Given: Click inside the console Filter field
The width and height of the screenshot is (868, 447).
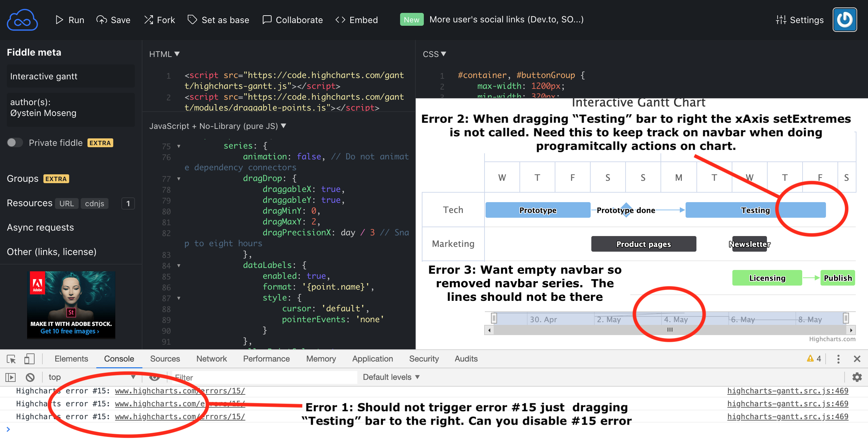Looking at the screenshot, I should 264,377.
